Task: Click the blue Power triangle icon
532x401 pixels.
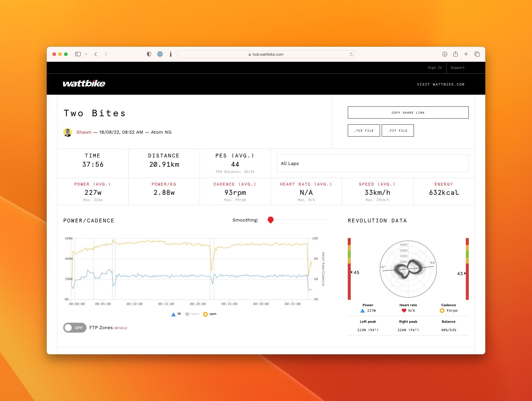Action: pos(362,311)
